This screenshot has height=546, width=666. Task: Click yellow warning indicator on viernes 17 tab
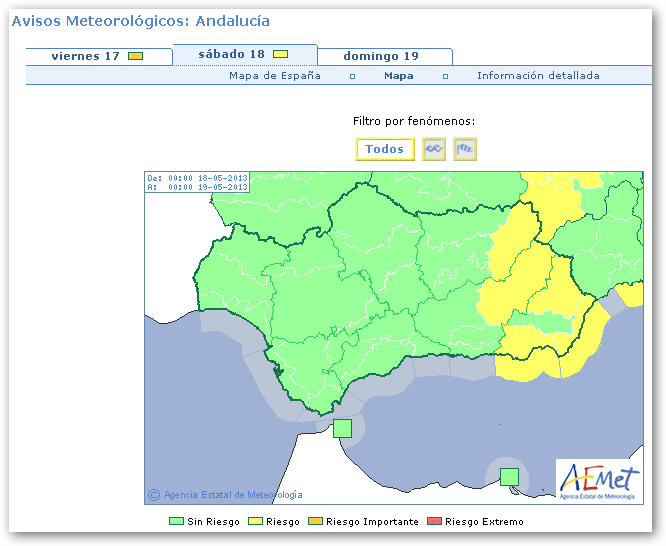tap(135, 56)
